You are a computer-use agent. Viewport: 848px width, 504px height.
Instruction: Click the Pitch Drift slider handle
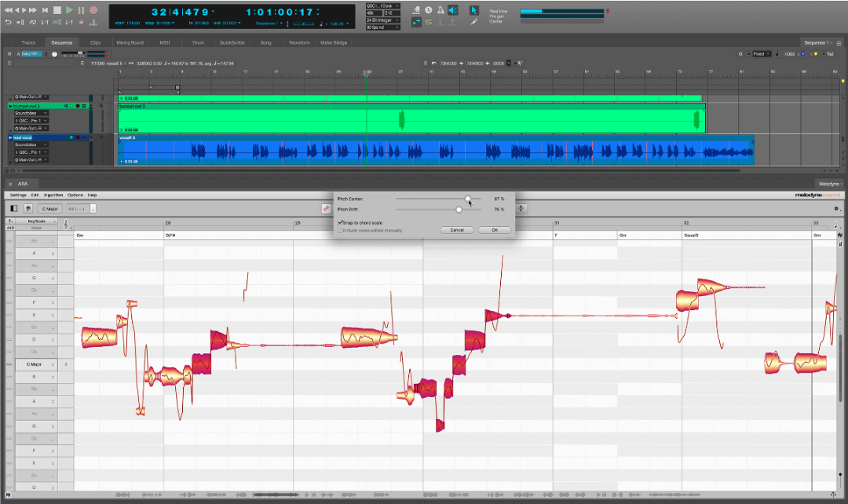[459, 210]
